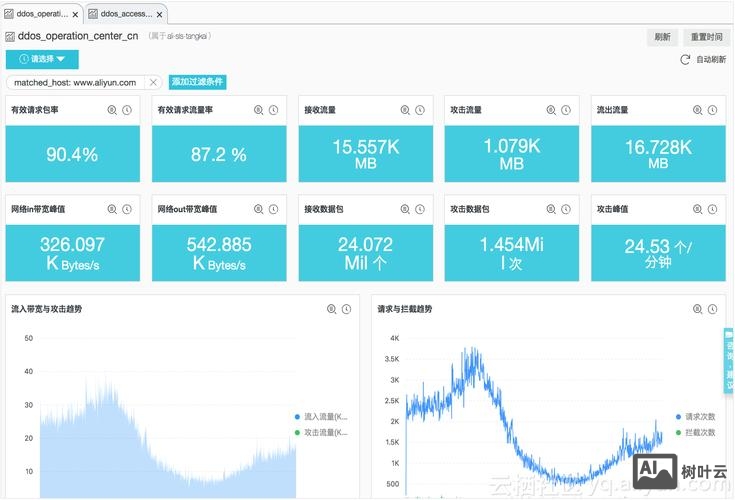Click 重置时间 reset time button
The height and width of the screenshot is (500, 735).
[x=705, y=37]
